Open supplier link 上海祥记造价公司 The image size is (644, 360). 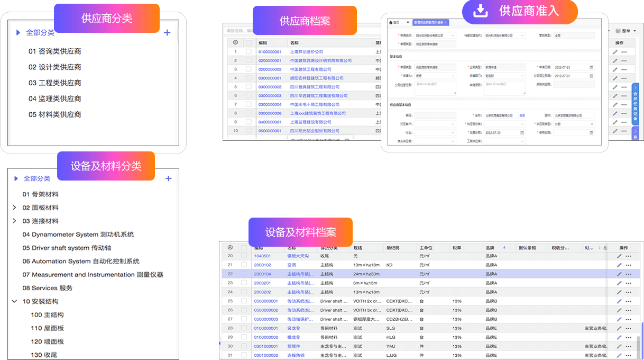tap(306, 52)
